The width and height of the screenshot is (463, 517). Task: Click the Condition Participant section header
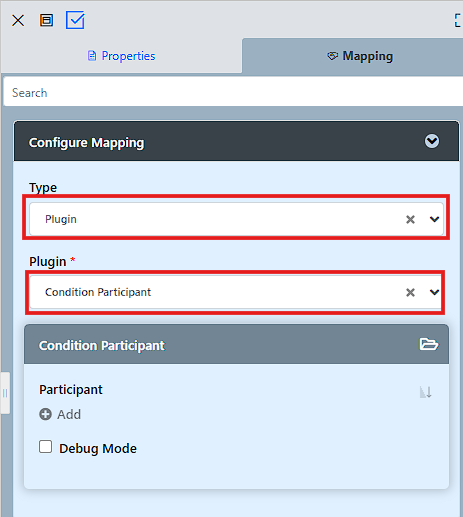[x=236, y=344]
